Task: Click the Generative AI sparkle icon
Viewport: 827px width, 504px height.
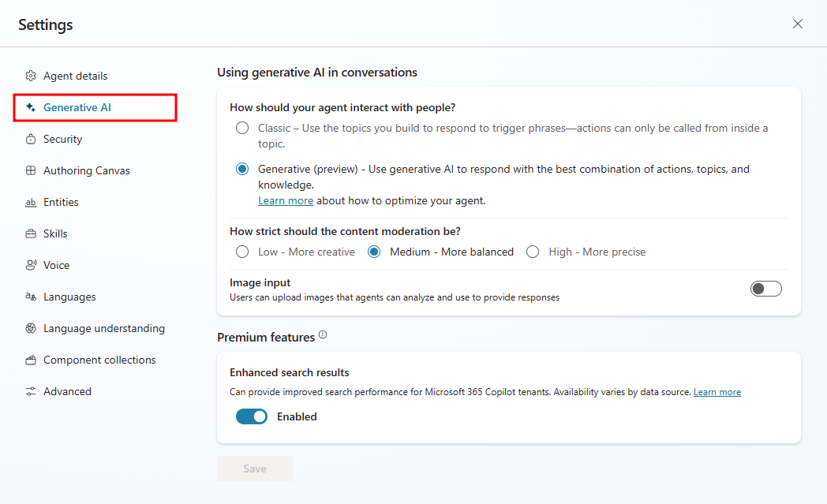Action: (x=31, y=107)
